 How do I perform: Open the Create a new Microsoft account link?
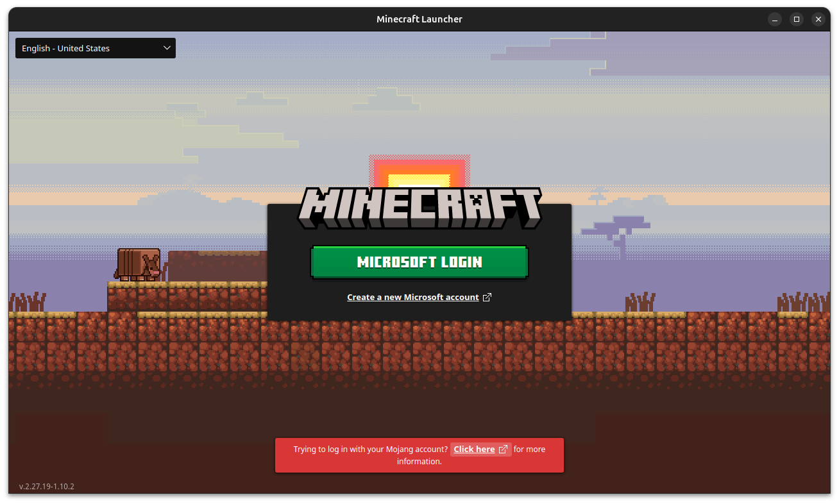(412, 297)
